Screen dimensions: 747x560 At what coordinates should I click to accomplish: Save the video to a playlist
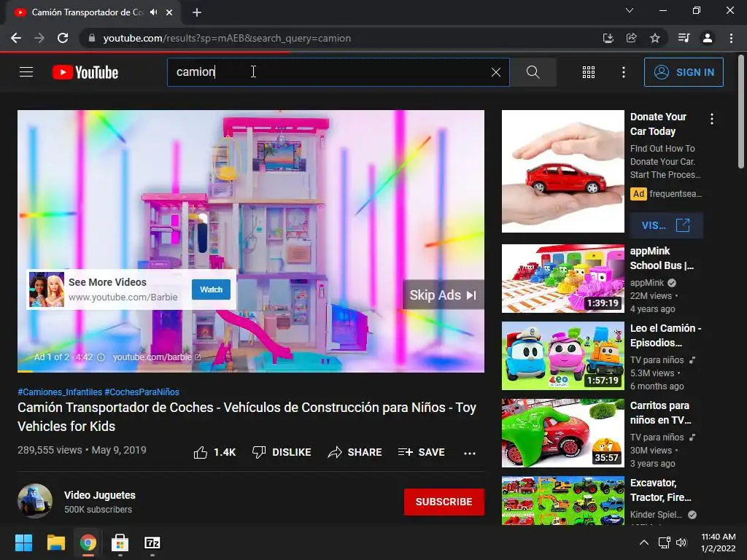click(x=422, y=452)
